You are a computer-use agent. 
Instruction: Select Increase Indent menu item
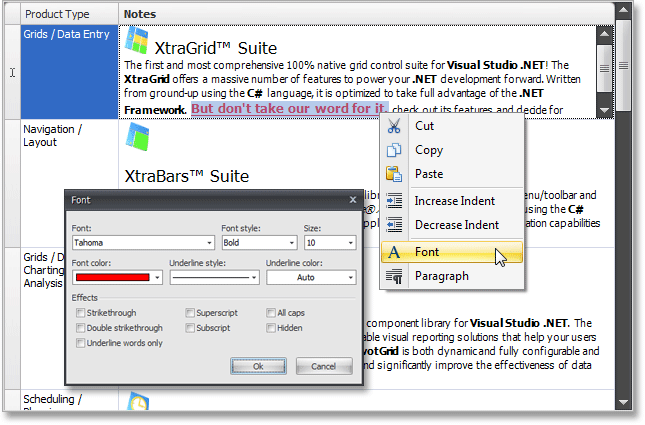452,201
